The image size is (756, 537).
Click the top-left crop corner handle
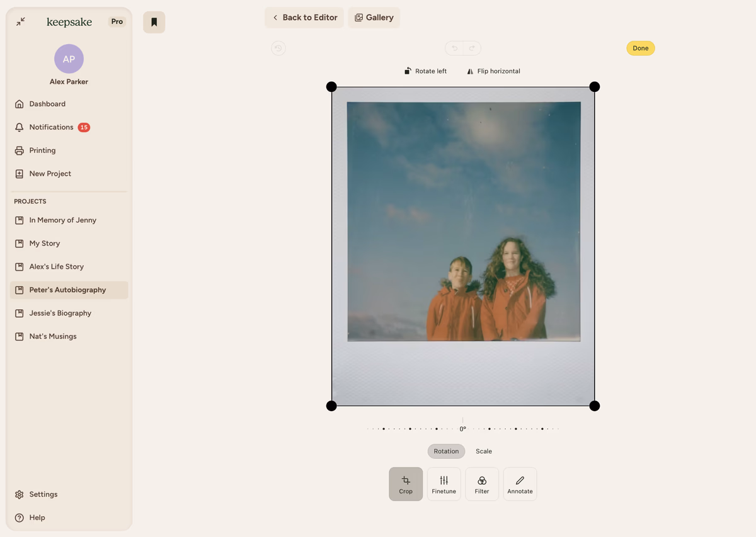(x=331, y=87)
